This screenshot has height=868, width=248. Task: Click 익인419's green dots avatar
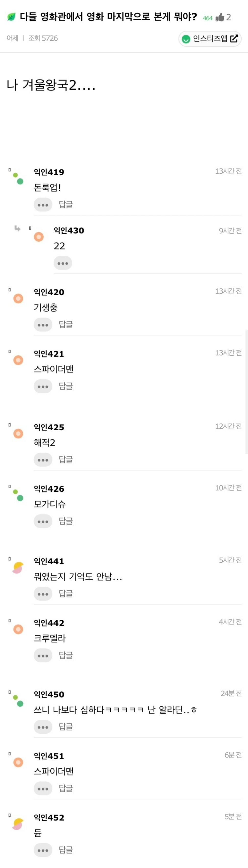(18, 179)
